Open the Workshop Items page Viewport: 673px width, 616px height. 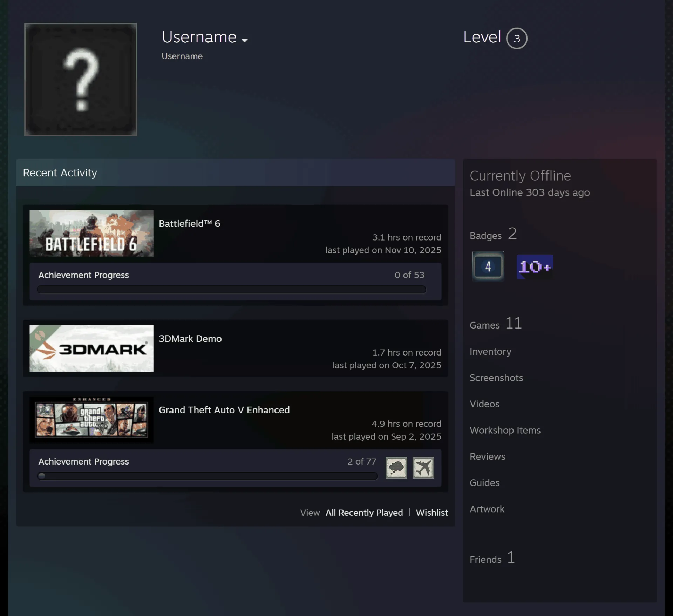click(505, 430)
